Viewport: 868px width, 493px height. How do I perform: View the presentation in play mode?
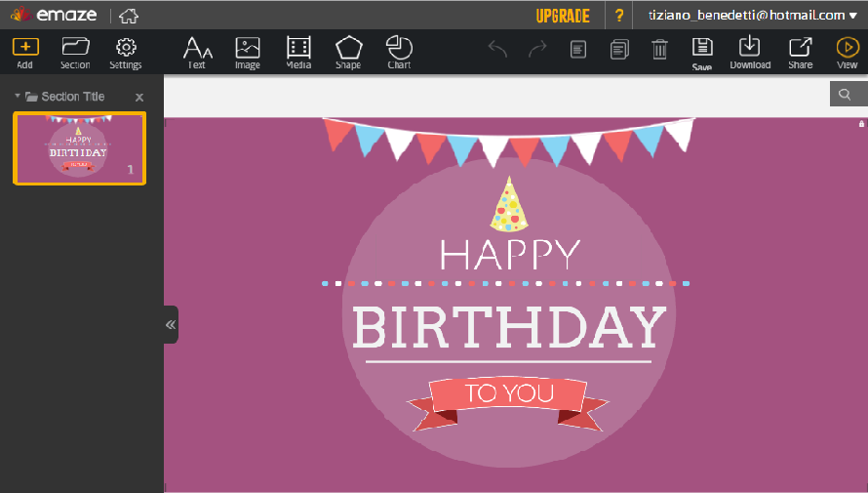coord(847,53)
